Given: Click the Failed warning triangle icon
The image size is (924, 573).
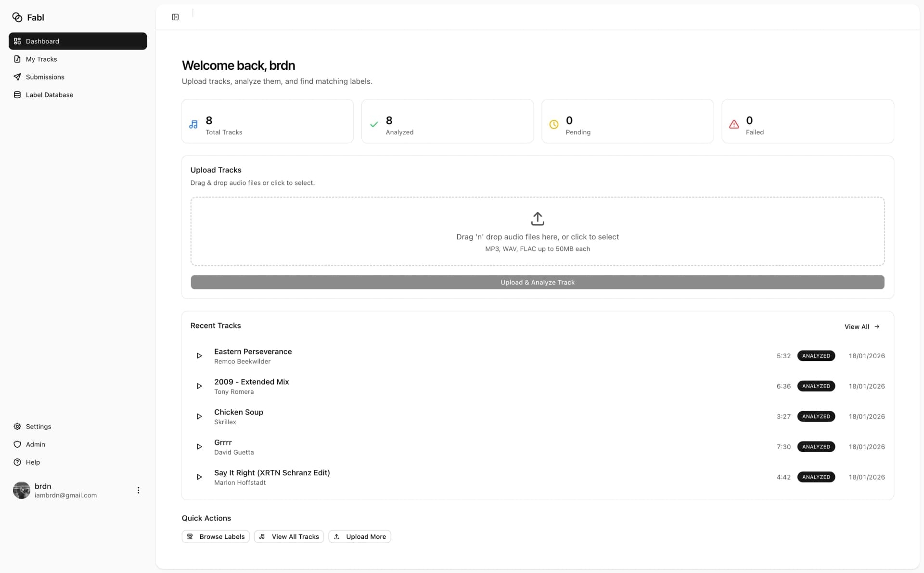Looking at the screenshot, I should click(734, 124).
